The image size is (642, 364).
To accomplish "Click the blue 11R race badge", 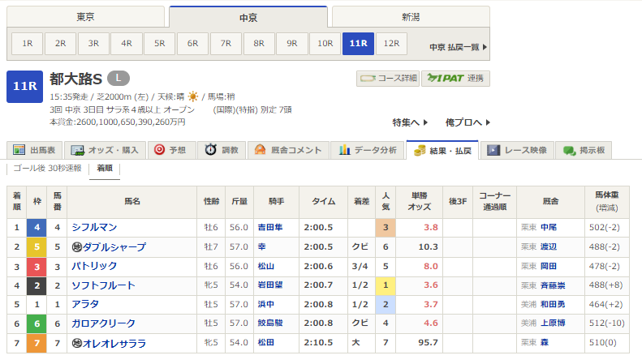I will (24, 87).
